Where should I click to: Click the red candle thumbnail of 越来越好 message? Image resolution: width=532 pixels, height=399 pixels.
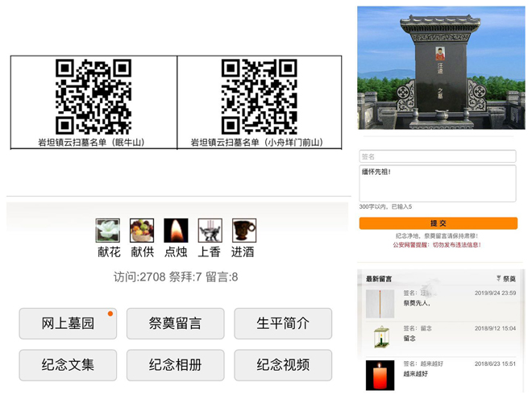click(x=380, y=376)
